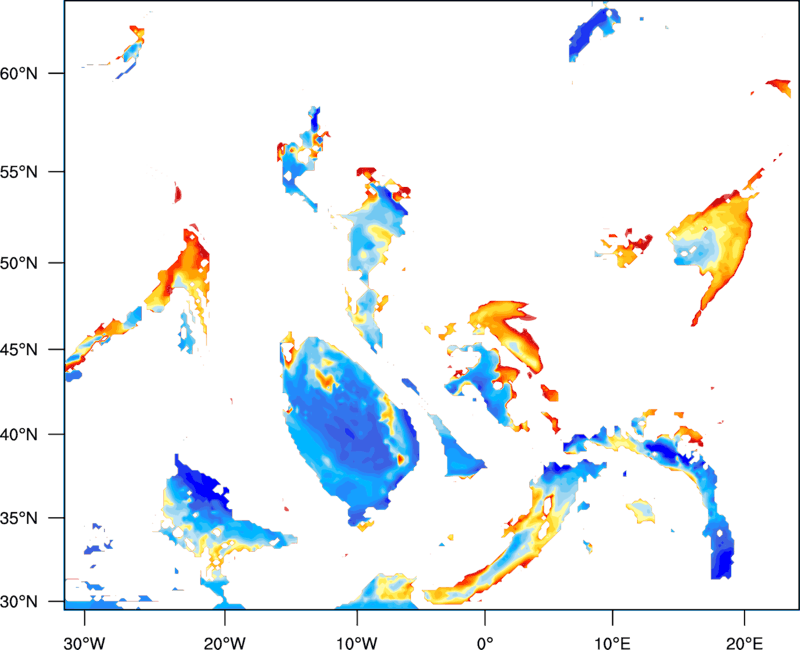Viewport: 800px width, 650px height.
Task: Click the 35°N latitude label
Action: tap(19, 518)
